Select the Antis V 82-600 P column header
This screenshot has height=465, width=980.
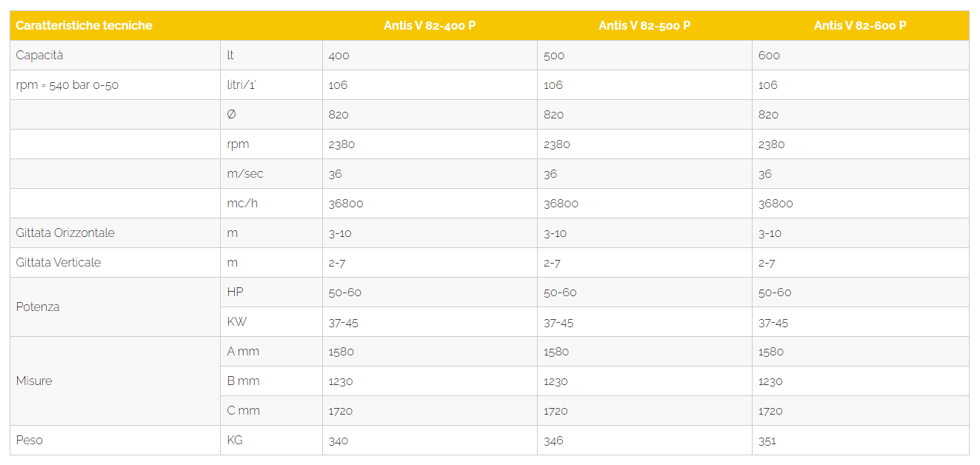(x=860, y=25)
